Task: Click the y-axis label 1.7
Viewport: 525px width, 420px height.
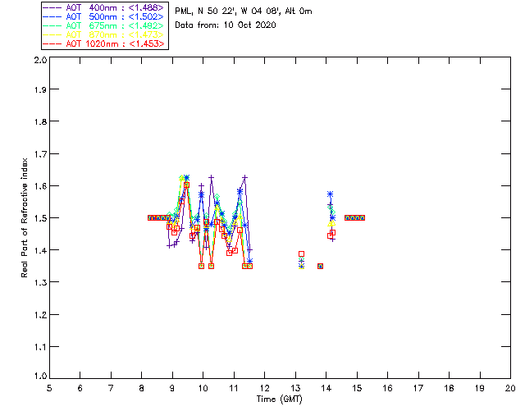Action: 40,154
